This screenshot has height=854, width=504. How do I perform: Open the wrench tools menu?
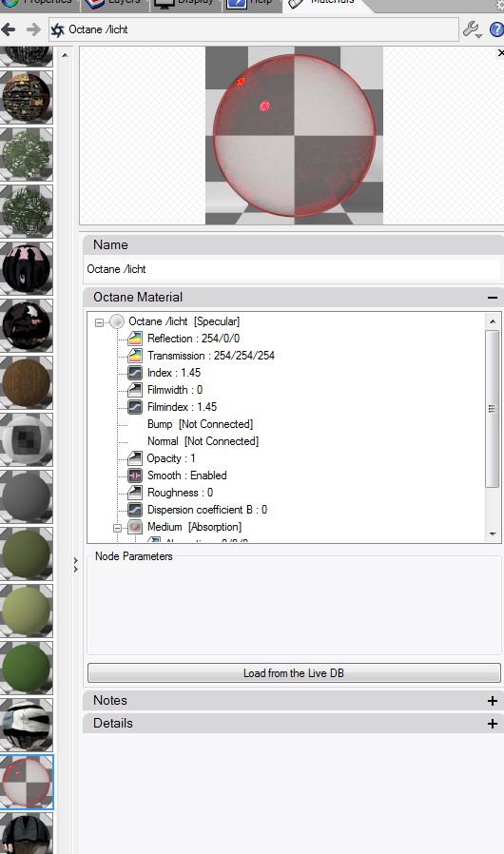[473, 29]
